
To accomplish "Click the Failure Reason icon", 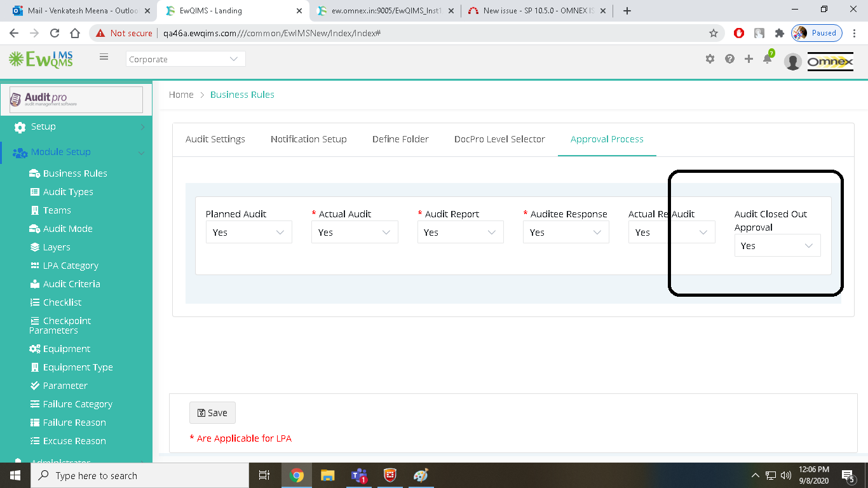I will (x=35, y=423).
